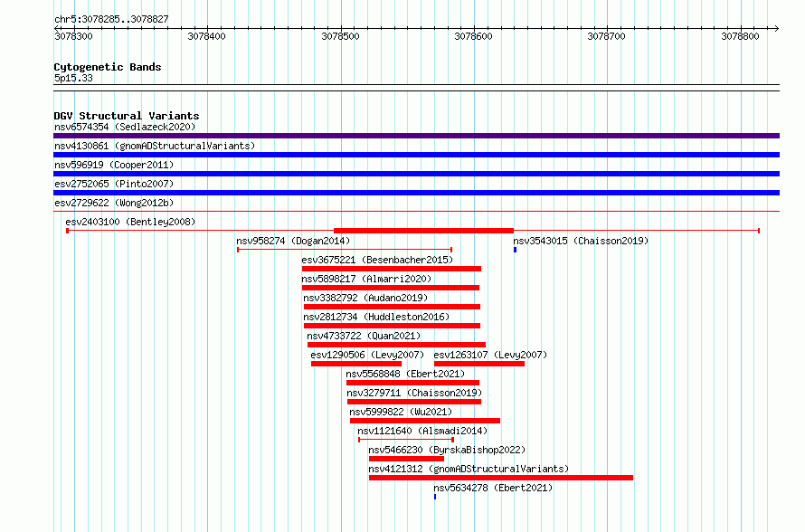The height and width of the screenshot is (532, 805).
Task: Select the thick red esv2403100 bar
Action: (x=423, y=231)
